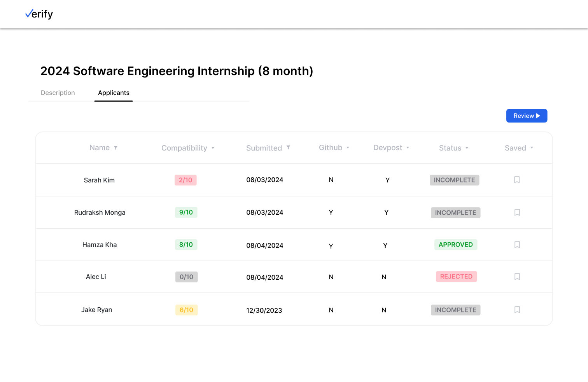Click the APPROVED status badge for Hamza Kha
The width and height of the screenshot is (588, 382).
click(x=456, y=245)
